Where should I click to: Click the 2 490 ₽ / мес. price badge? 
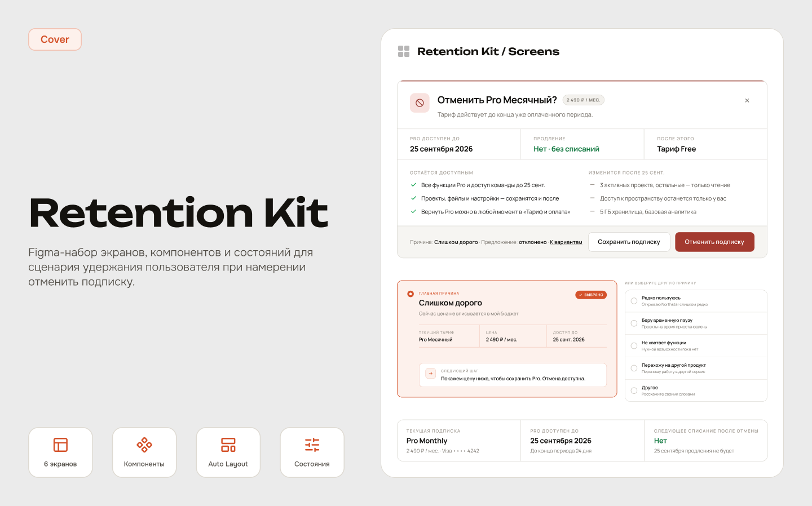tap(584, 100)
